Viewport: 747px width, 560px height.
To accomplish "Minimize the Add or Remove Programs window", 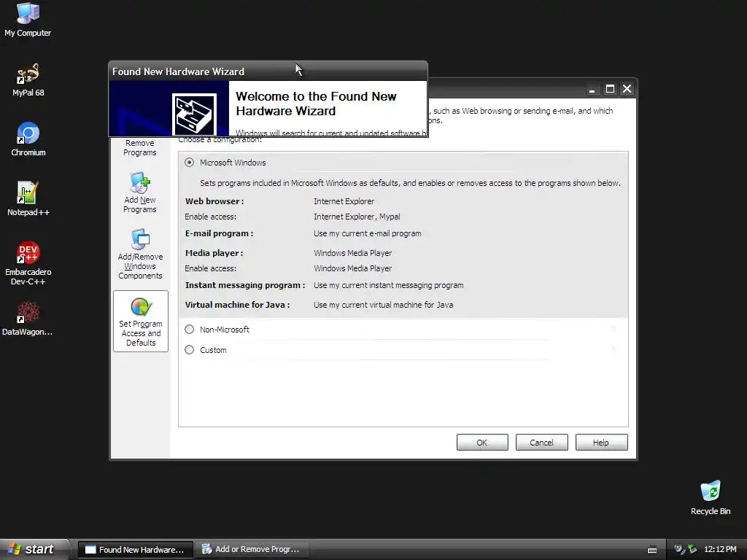I will click(592, 89).
